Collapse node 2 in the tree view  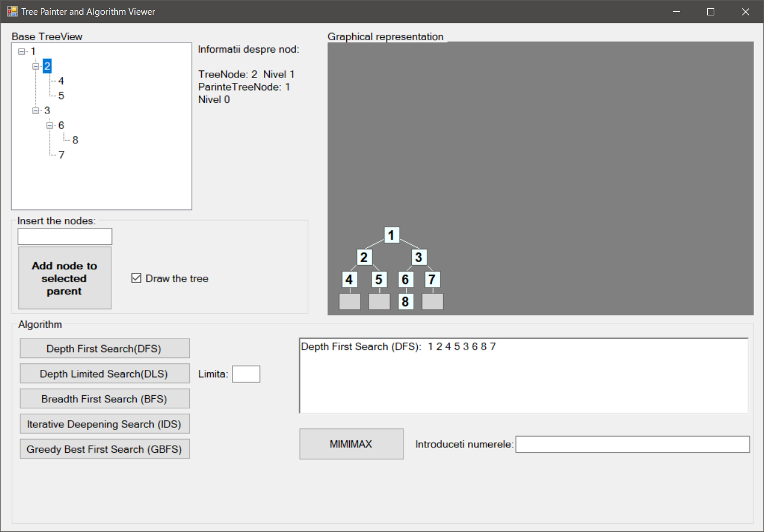tap(36, 66)
